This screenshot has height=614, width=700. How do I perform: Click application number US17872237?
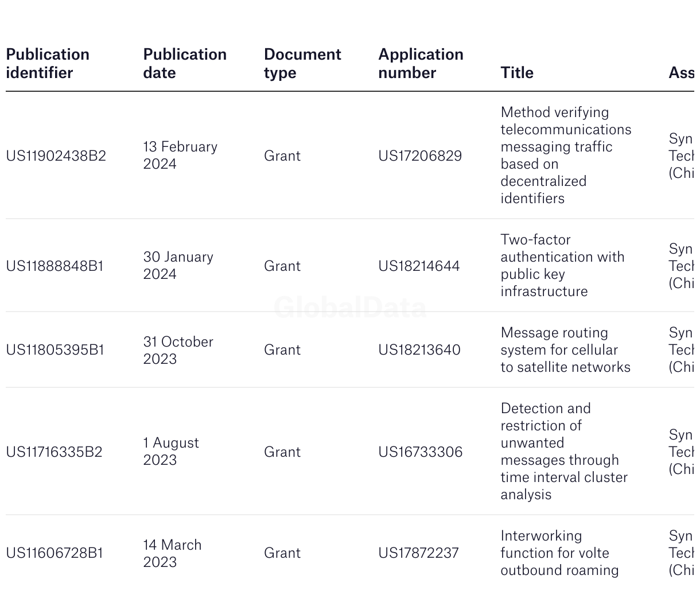click(x=418, y=553)
